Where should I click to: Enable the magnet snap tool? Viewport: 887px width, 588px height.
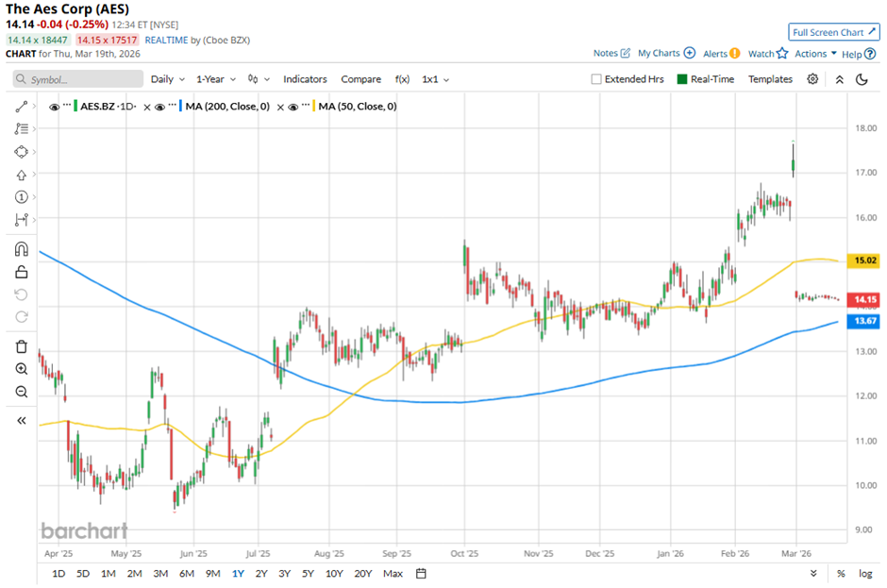[x=22, y=250]
